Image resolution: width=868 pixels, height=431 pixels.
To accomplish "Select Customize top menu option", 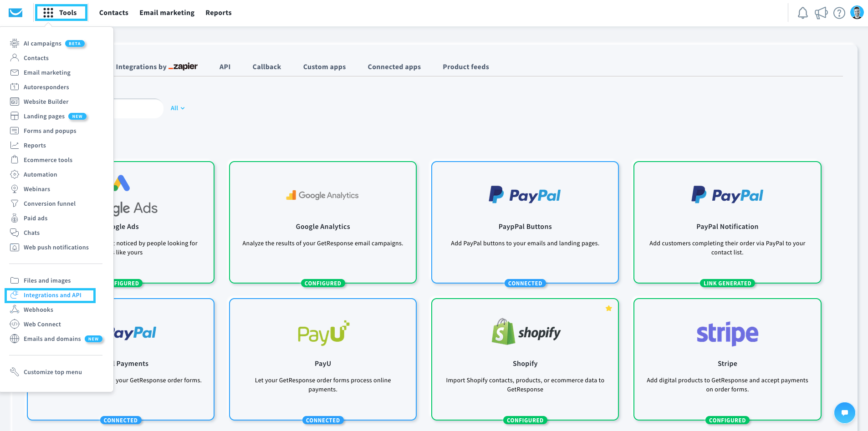I will [53, 372].
